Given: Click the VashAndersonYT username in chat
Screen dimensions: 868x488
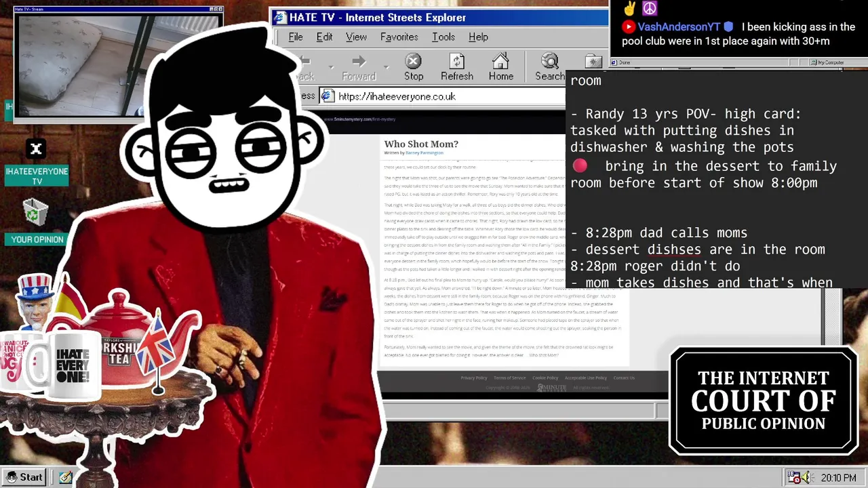Looking at the screenshot, I should tap(679, 27).
